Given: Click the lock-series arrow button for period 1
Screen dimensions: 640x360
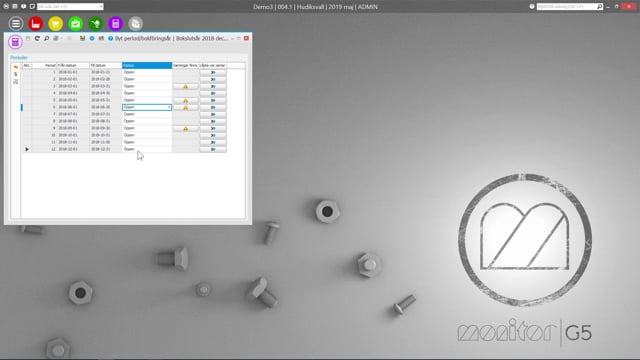Looking at the screenshot, I should click(x=213, y=72).
